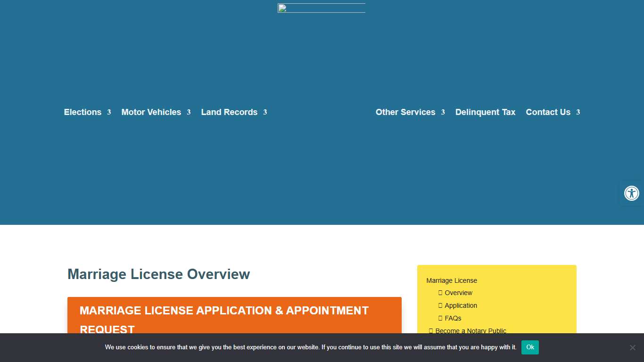
Task: Expand the Elections dropdown arrow
Action: point(109,112)
